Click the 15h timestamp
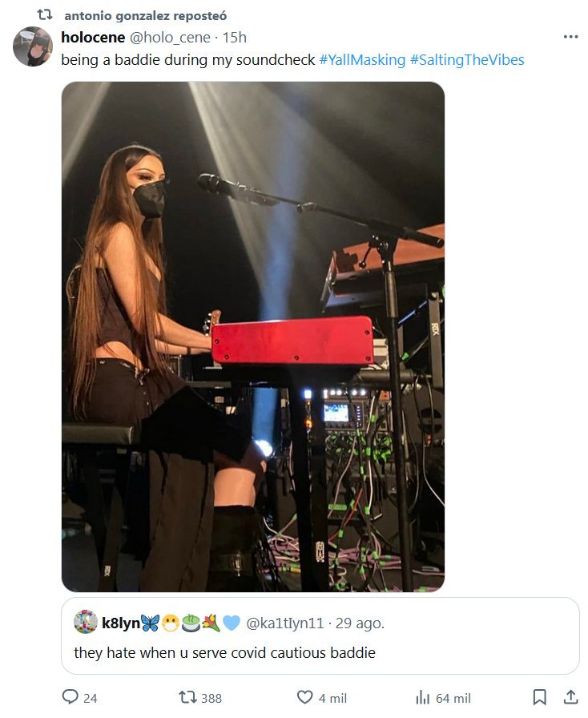This screenshot has width=588, height=718. [x=235, y=37]
